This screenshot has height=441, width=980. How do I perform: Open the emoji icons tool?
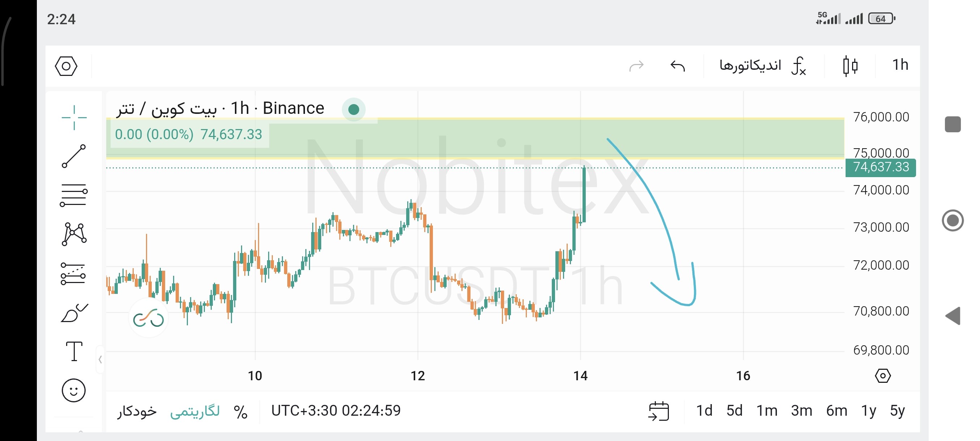73,390
